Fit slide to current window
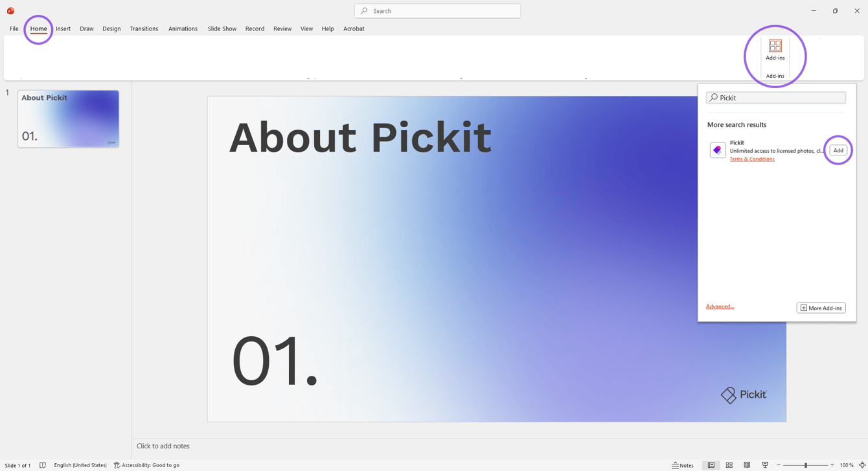Screen dimensions: 868x471 [862, 465]
